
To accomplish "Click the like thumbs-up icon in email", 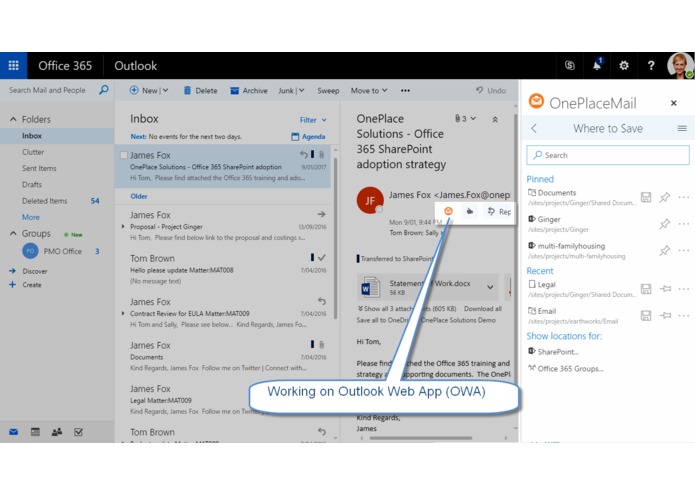I will tap(469, 211).
